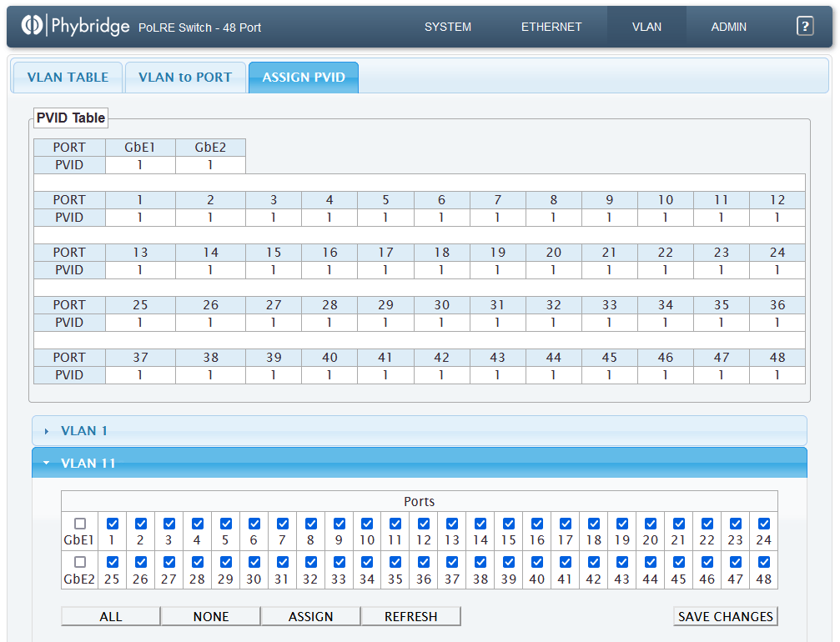Viewport: 840px width, 642px height.
Task: Click PVID value under port 1
Action: [x=140, y=218]
